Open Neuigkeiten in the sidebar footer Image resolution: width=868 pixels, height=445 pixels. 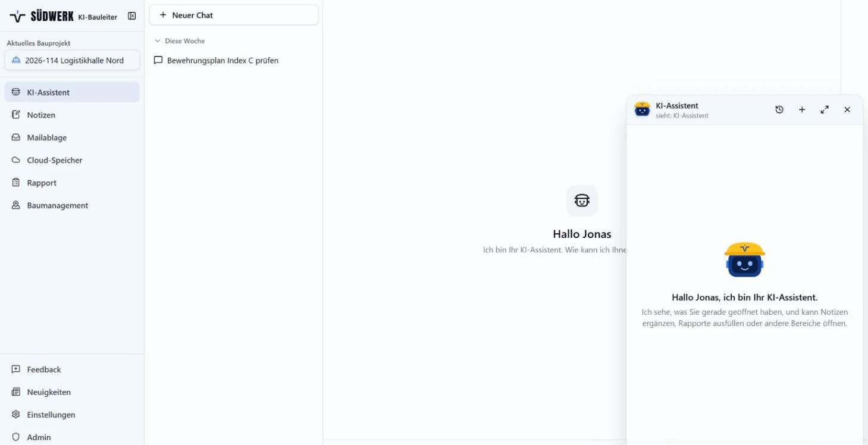tap(72, 392)
